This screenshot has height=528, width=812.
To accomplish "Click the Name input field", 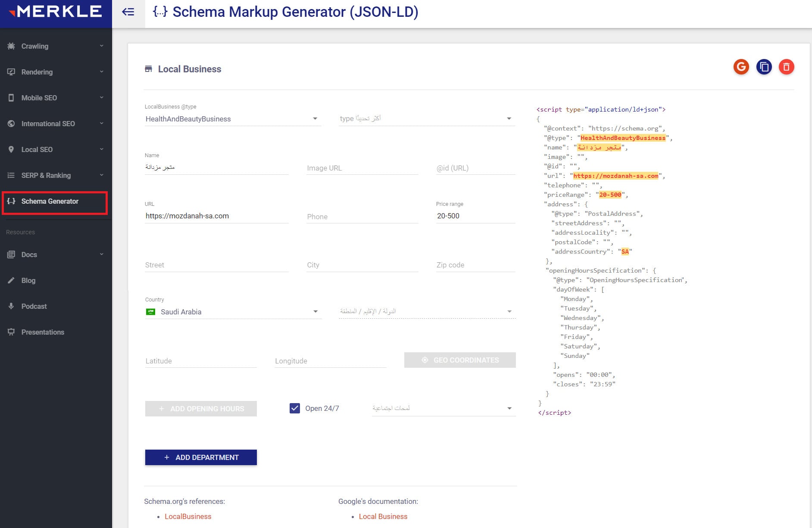I will pos(217,167).
